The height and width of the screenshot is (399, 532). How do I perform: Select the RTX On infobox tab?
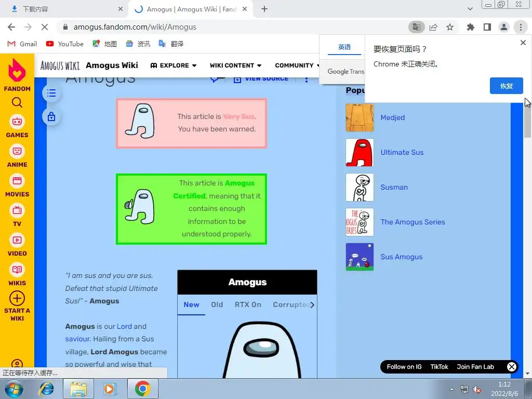point(248,304)
